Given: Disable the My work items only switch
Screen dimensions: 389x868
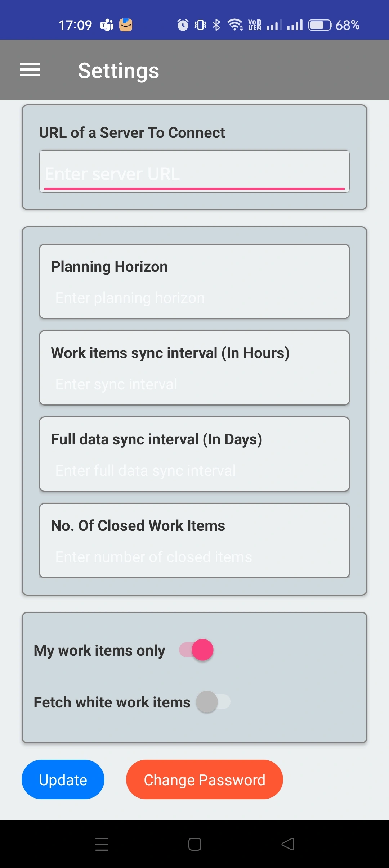Looking at the screenshot, I should [196, 650].
